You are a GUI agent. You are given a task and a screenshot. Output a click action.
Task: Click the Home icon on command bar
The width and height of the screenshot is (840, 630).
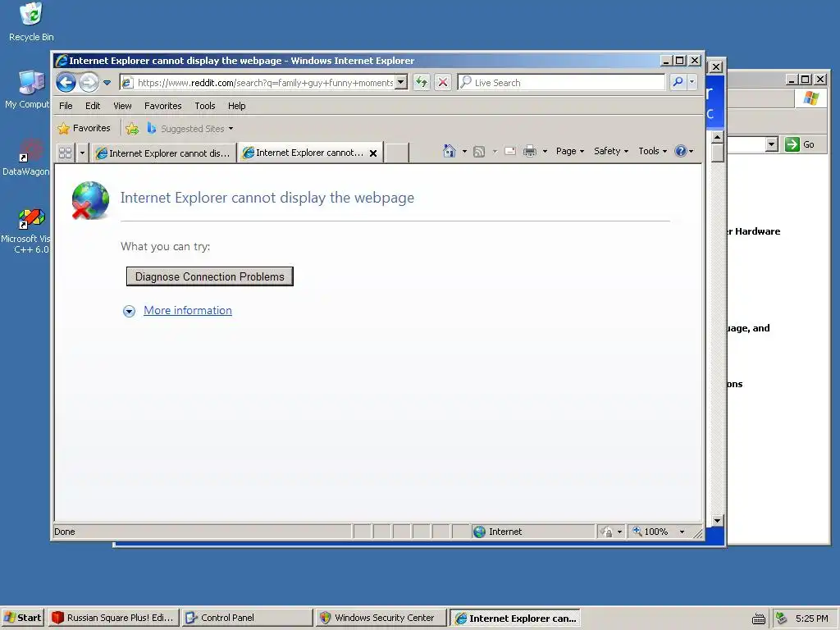pos(450,151)
